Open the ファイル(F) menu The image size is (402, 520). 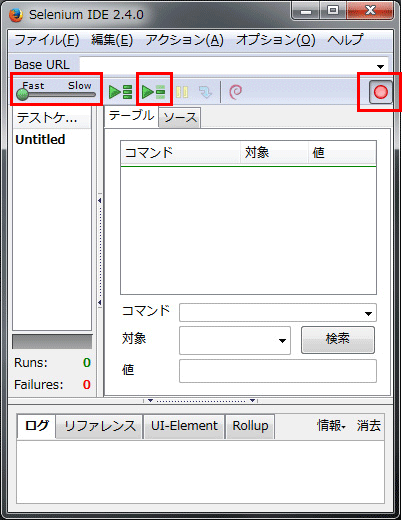47,40
